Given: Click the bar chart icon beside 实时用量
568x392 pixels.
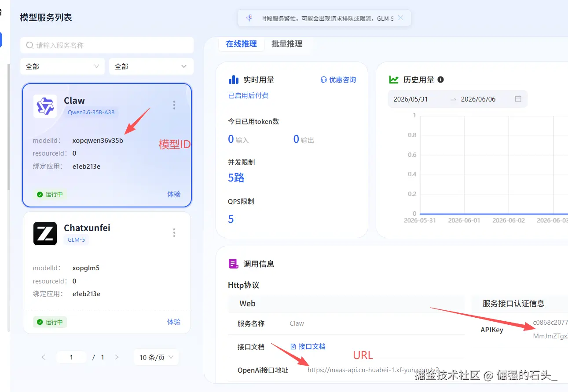Looking at the screenshot, I should [x=233, y=80].
